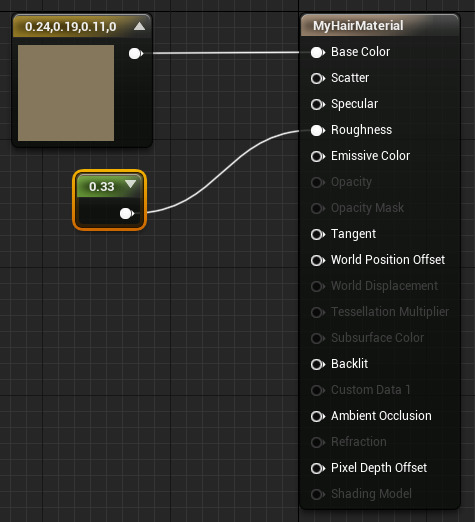
Task: Click the World Position Offset label
Action: pyautogui.click(x=388, y=260)
